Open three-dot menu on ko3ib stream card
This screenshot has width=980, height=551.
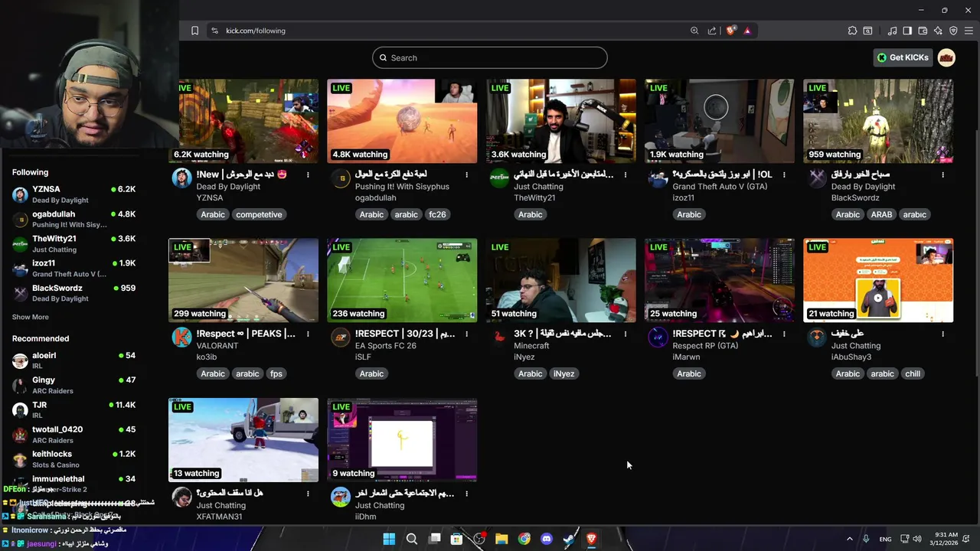[308, 334]
